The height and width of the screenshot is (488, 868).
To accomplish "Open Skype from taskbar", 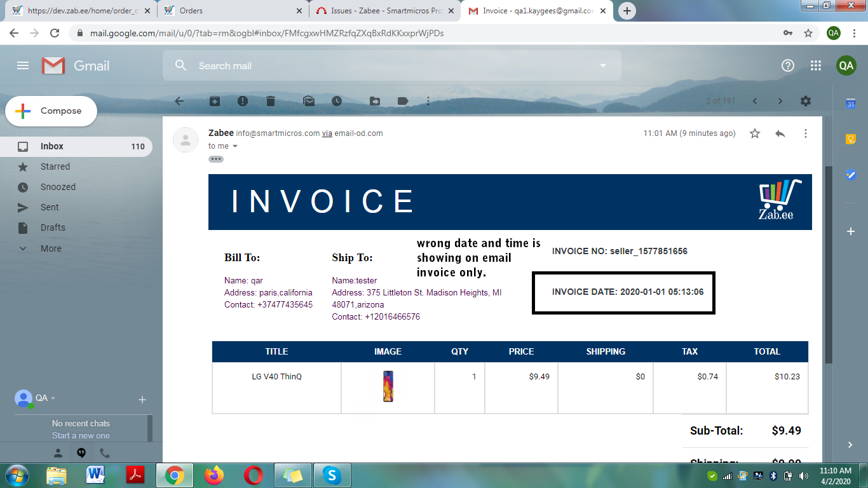I will point(331,475).
